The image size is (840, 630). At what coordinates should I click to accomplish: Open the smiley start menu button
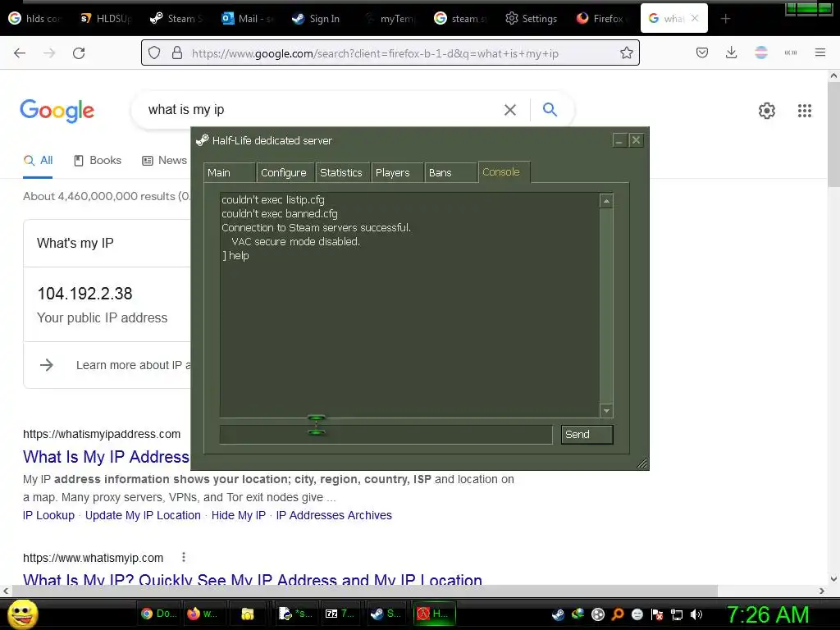22,614
